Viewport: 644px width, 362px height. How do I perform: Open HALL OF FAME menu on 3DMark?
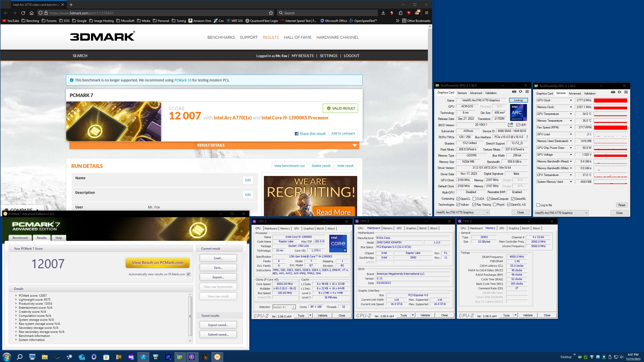click(298, 37)
